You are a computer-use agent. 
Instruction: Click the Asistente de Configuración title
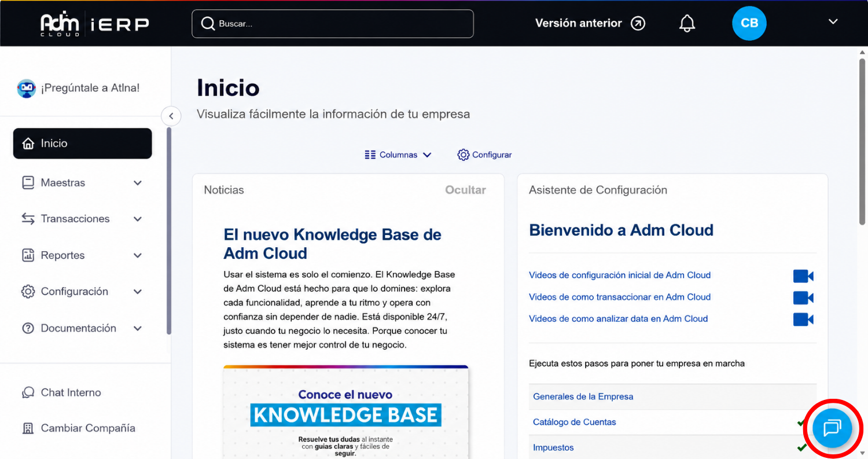(x=598, y=190)
